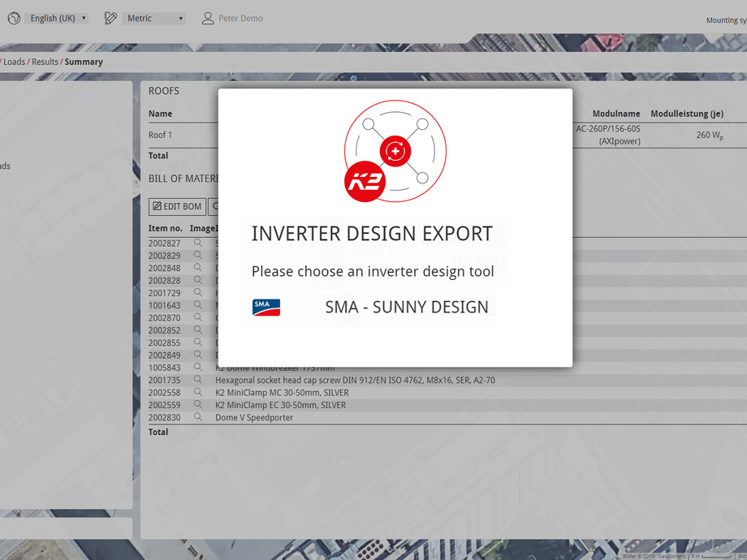The width and height of the screenshot is (747, 560).
Task: Choose SMA - Sunny Design export option
Action: click(406, 308)
